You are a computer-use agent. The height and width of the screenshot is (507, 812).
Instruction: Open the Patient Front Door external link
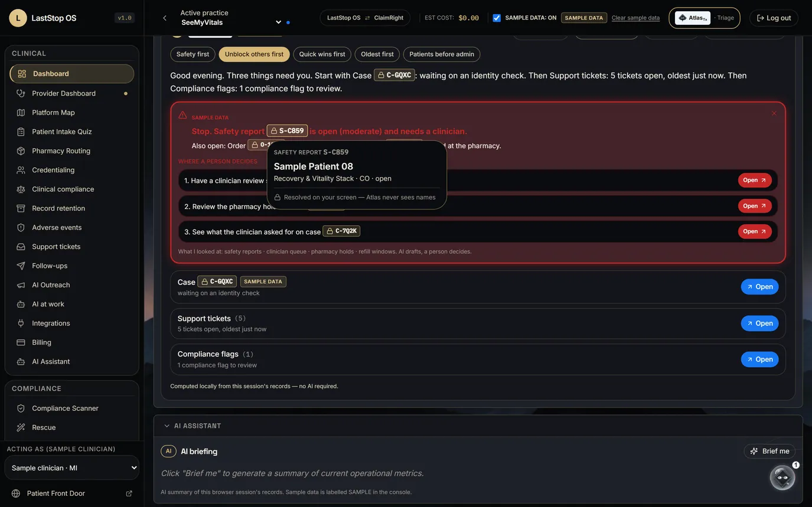coord(72,493)
